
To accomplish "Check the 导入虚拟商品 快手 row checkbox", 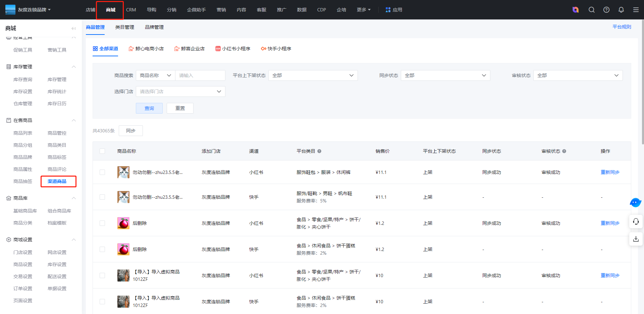I will tap(102, 302).
